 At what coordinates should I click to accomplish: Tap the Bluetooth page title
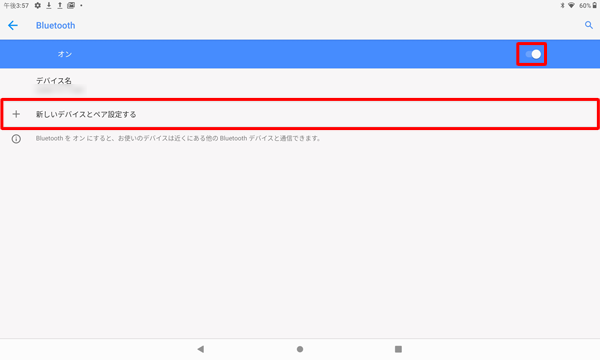[55, 25]
